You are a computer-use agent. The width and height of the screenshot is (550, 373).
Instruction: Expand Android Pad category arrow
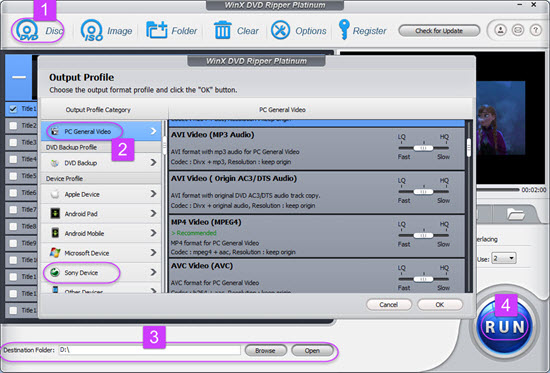click(153, 213)
